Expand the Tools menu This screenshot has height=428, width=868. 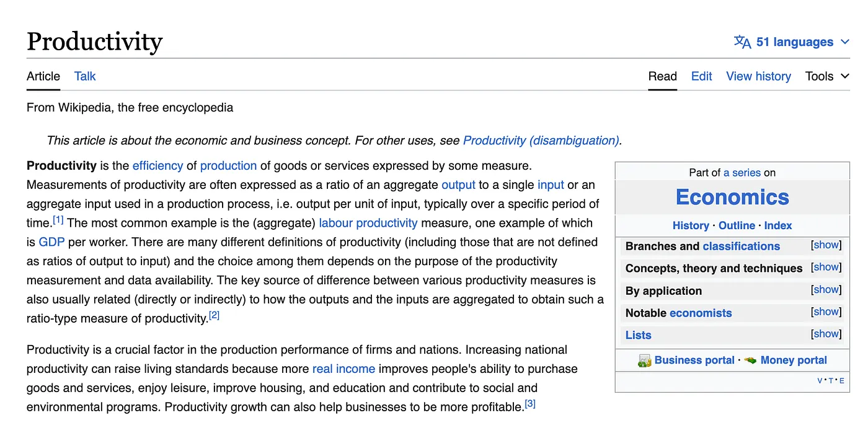[x=826, y=76]
